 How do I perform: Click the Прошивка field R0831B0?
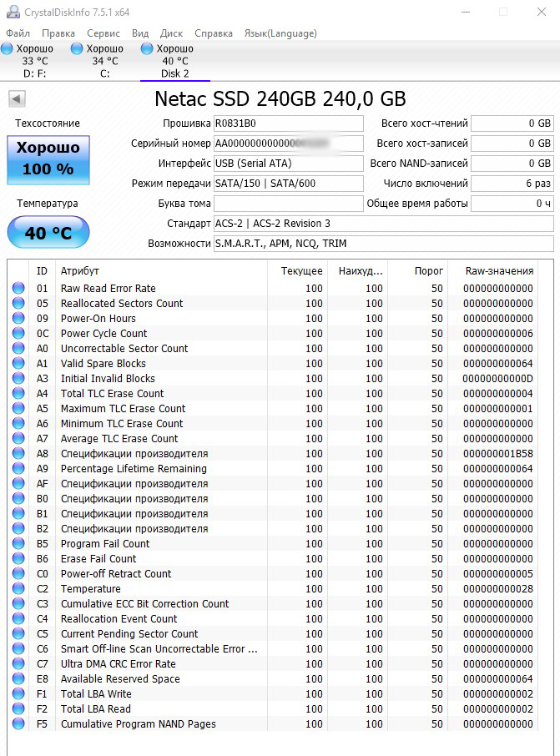[289, 123]
